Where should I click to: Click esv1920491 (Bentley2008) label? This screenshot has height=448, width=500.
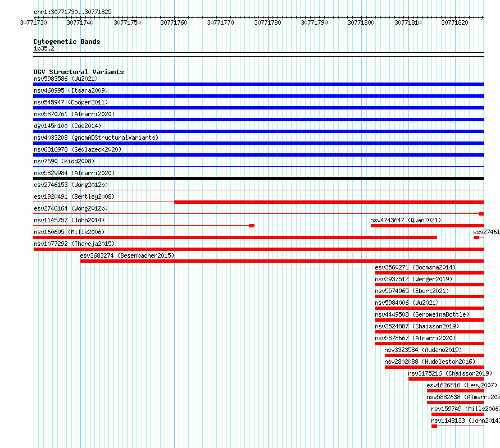click(x=74, y=196)
